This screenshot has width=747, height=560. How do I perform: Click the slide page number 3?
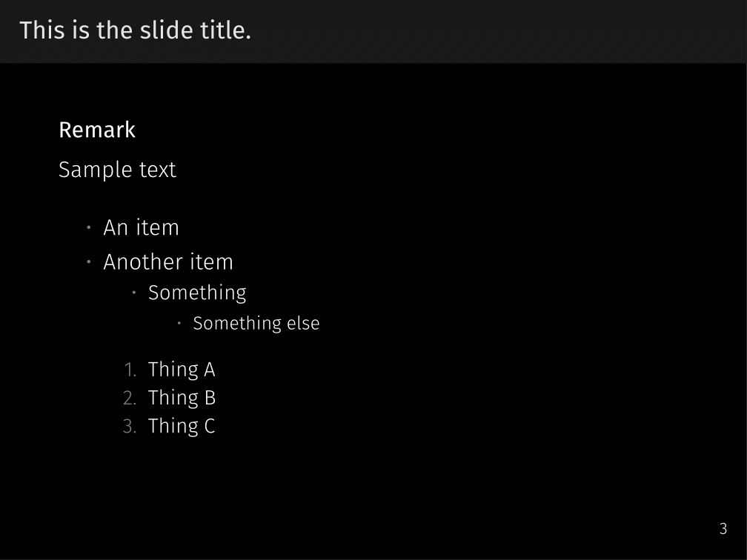coord(723,529)
